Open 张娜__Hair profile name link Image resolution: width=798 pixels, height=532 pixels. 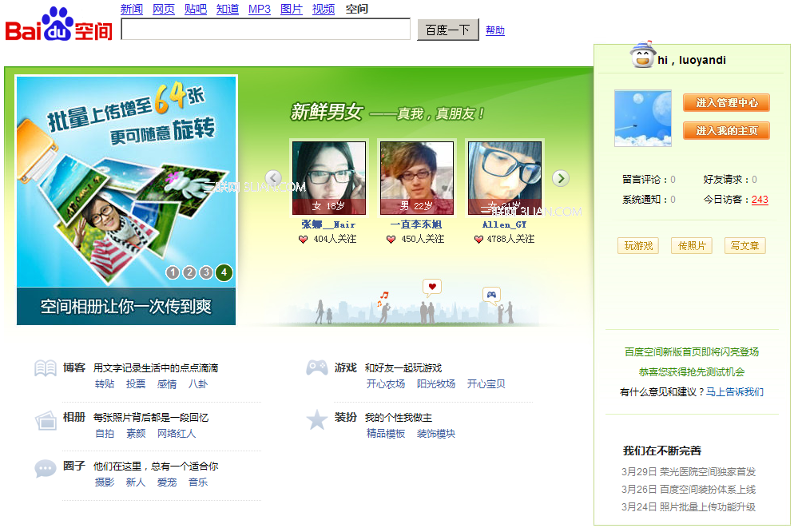click(328, 224)
